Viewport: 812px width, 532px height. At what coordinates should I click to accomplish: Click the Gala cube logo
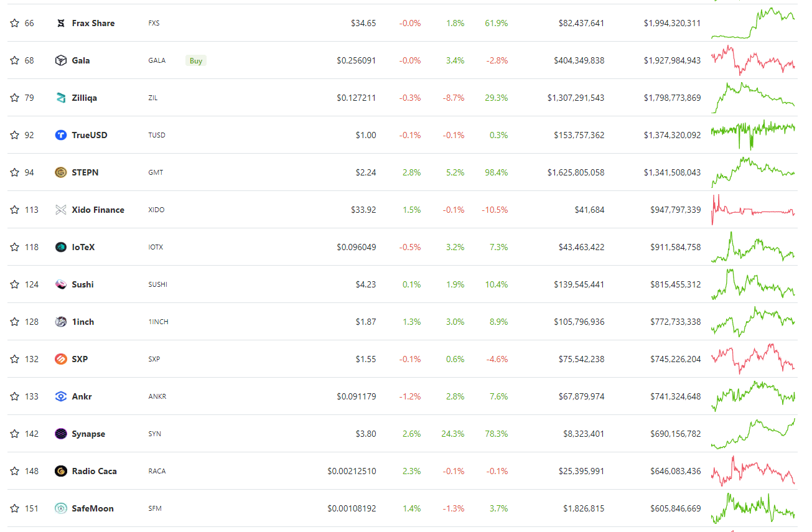61,60
